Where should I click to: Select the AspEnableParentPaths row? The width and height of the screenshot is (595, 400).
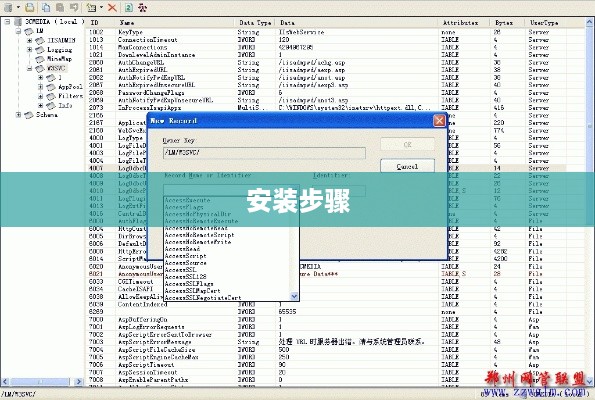pyautogui.click(x=326, y=380)
